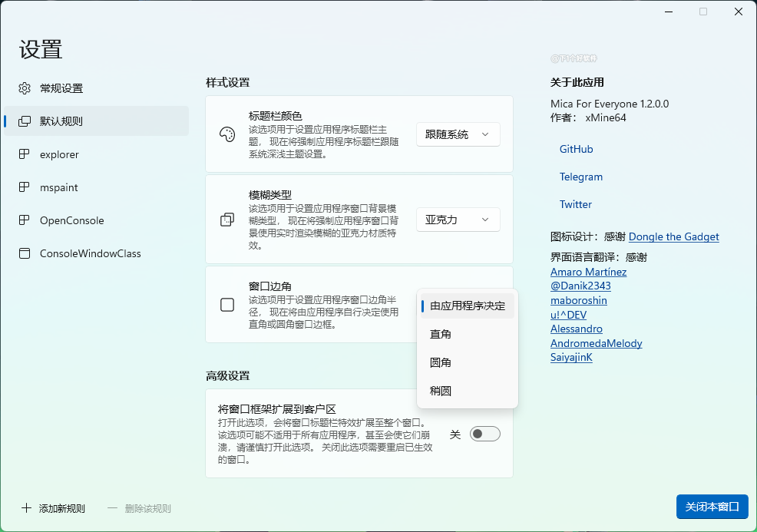Click the mspaint rule icon
The image size is (757, 532).
click(x=25, y=187)
